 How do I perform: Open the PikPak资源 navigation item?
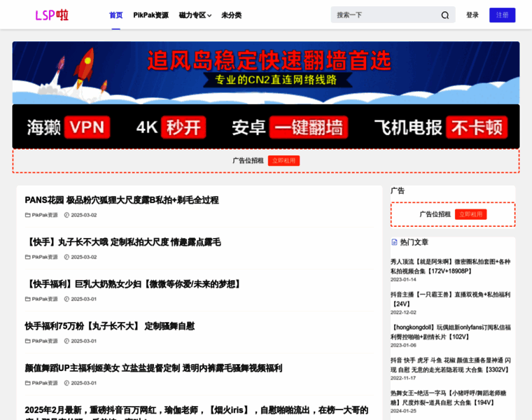(x=150, y=15)
